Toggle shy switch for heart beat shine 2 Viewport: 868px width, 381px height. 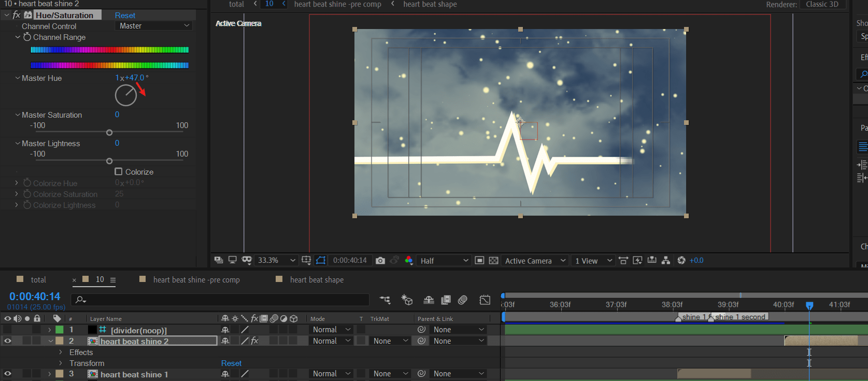225,341
